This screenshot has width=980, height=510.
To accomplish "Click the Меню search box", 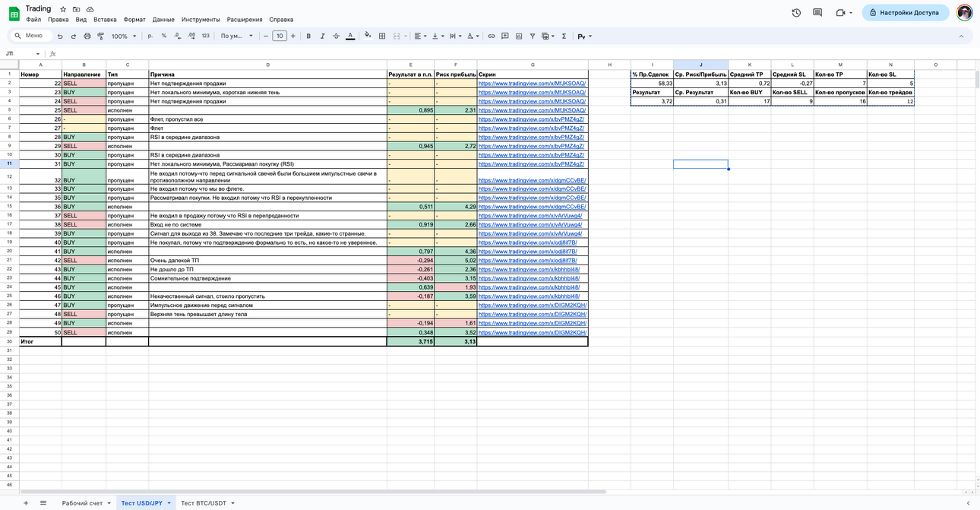I will pyautogui.click(x=33, y=36).
